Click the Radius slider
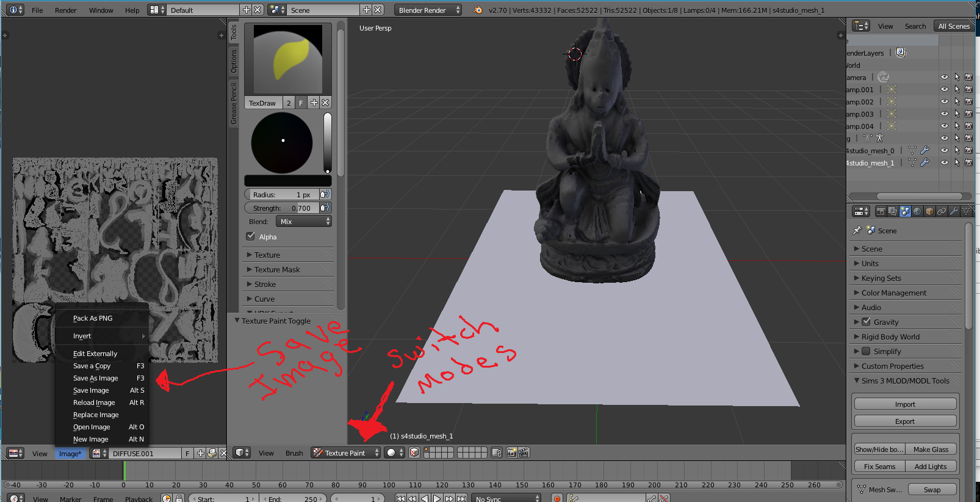 pos(282,194)
